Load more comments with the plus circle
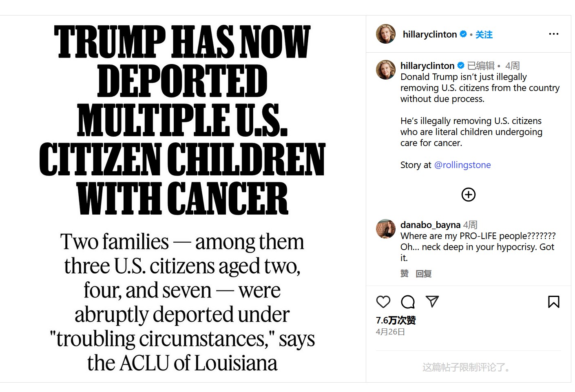Image resolution: width=575 pixels, height=392 pixels. [x=468, y=195]
